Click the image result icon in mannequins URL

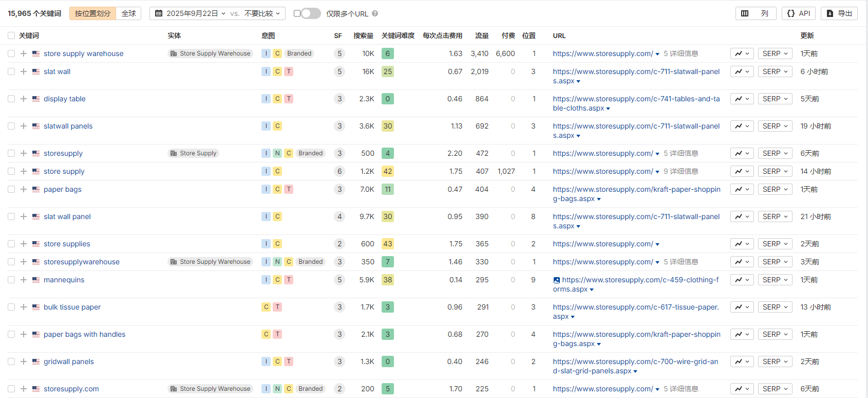pyautogui.click(x=556, y=280)
